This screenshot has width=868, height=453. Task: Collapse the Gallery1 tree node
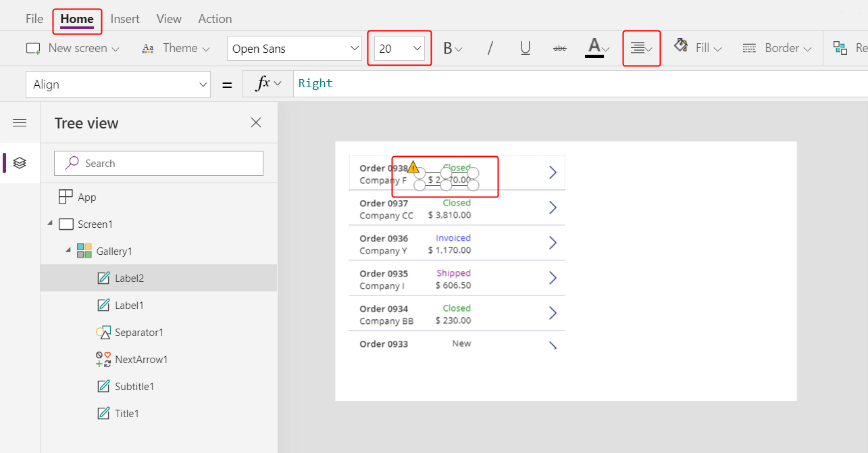pos(68,251)
